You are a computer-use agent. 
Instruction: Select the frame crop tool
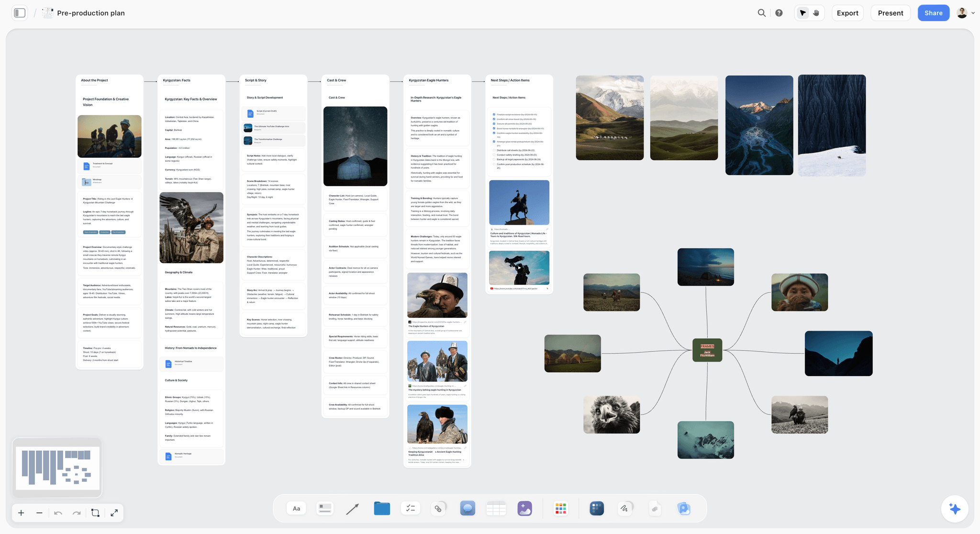pyautogui.click(x=95, y=513)
